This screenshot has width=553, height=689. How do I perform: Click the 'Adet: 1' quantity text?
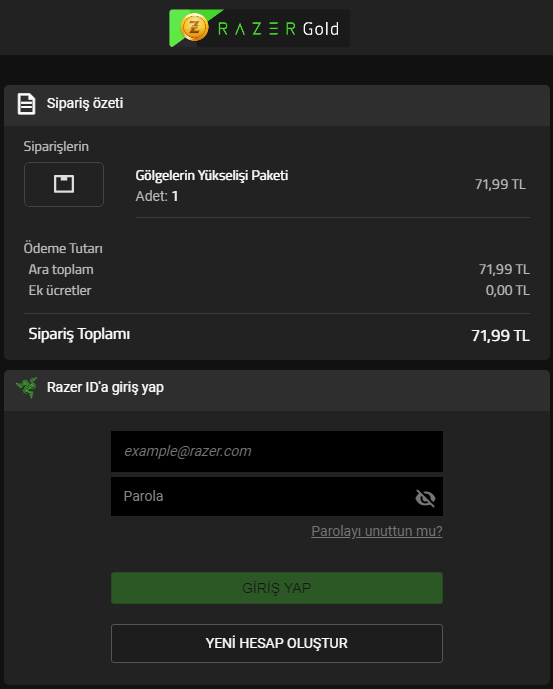[x=157, y=196]
